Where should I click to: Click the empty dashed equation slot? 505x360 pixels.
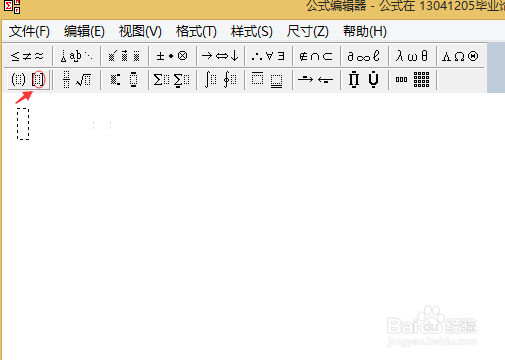click(23, 124)
